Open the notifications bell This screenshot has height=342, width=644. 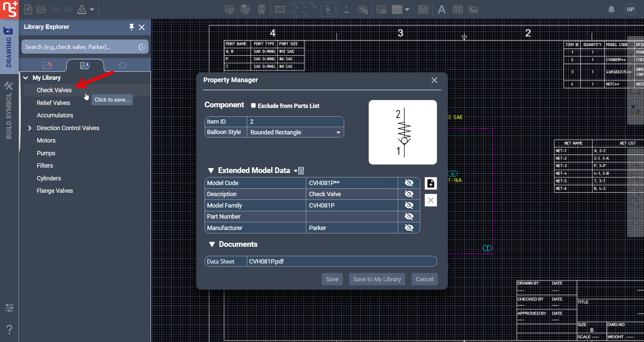point(611,9)
